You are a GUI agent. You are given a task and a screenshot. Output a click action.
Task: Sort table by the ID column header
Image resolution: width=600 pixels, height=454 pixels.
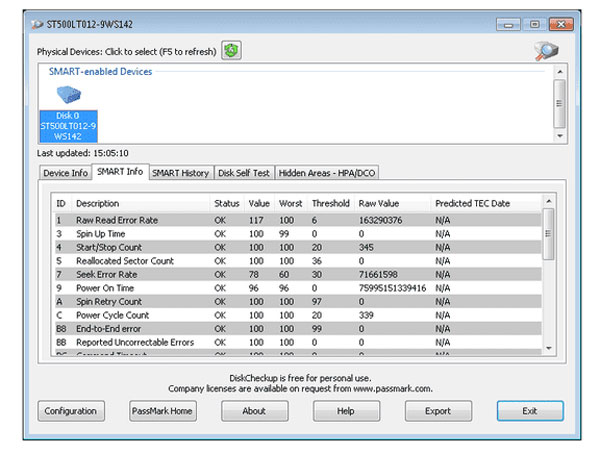coord(61,203)
